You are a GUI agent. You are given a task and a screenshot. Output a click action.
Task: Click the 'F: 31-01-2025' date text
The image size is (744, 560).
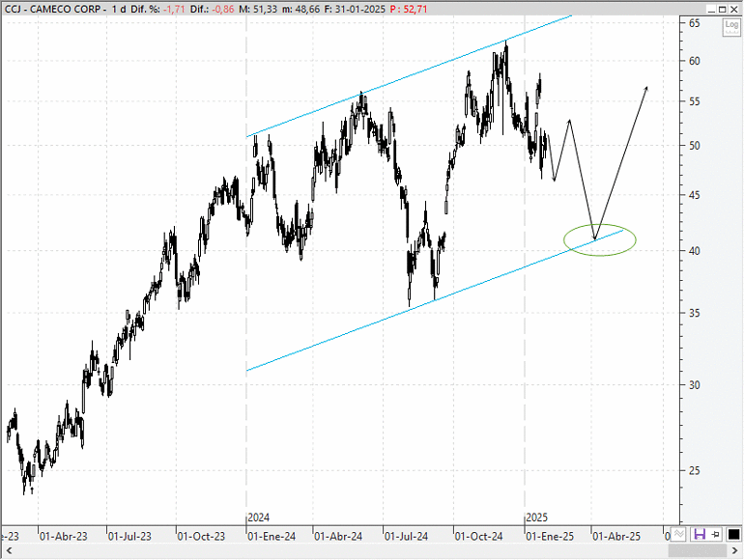[355, 9]
